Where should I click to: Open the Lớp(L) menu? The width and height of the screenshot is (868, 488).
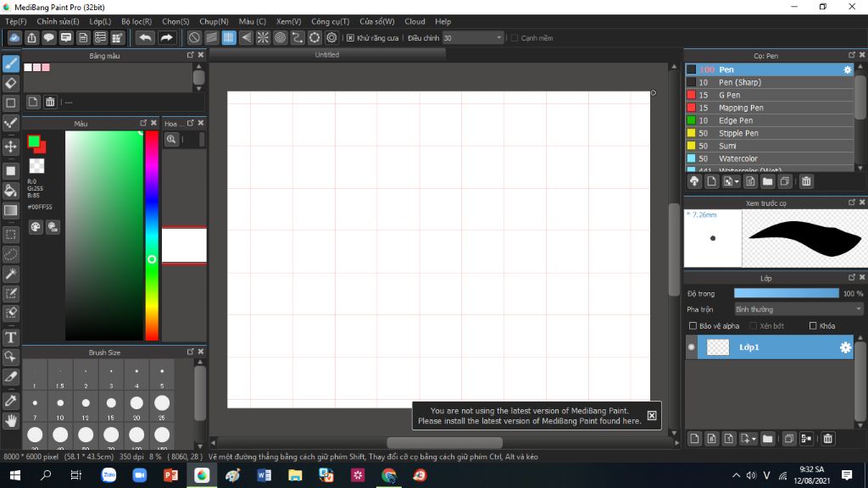(x=100, y=21)
